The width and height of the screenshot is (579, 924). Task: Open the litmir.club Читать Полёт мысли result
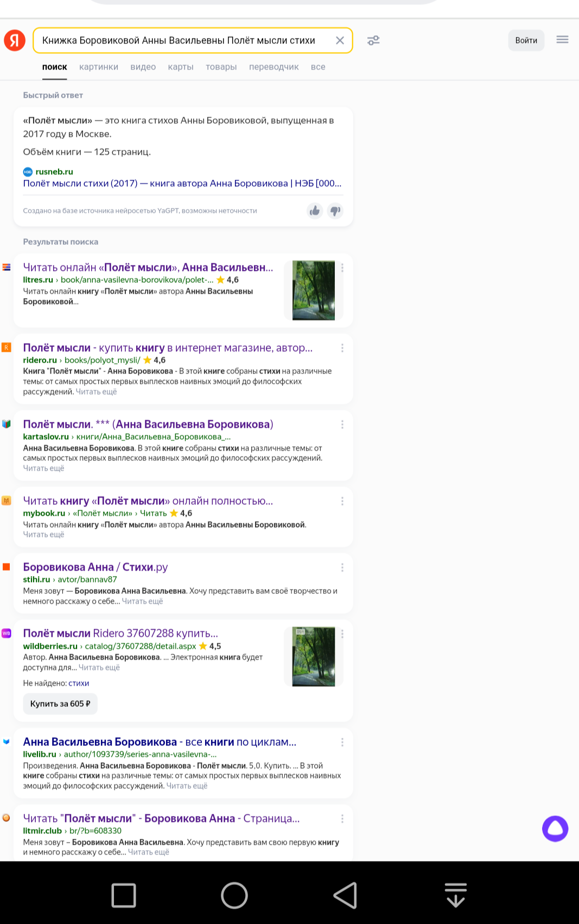click(161, 818)
